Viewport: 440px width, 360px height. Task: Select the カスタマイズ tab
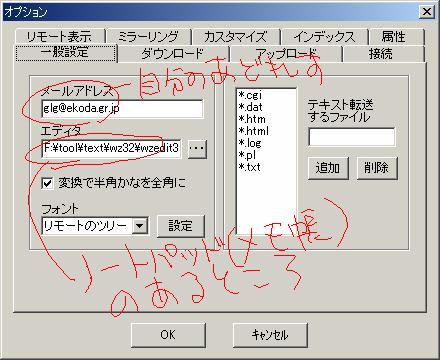pos(236,36)
